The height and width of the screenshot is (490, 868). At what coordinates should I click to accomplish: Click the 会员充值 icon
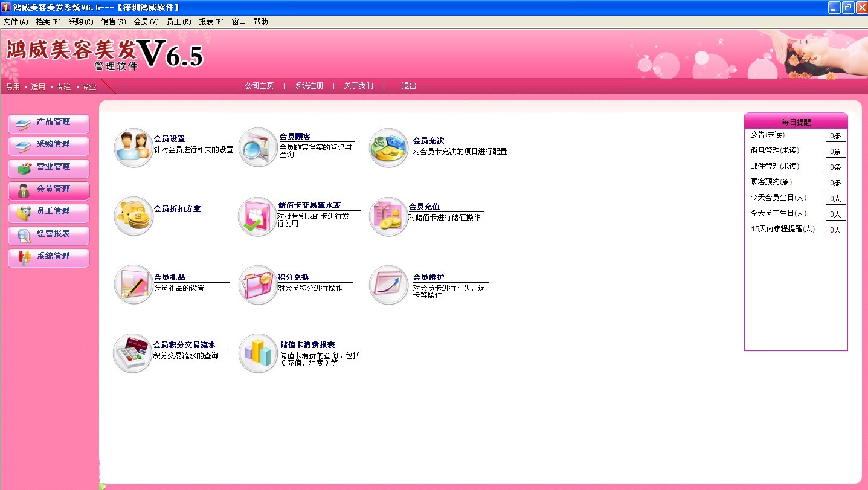(x=388, y=216)
